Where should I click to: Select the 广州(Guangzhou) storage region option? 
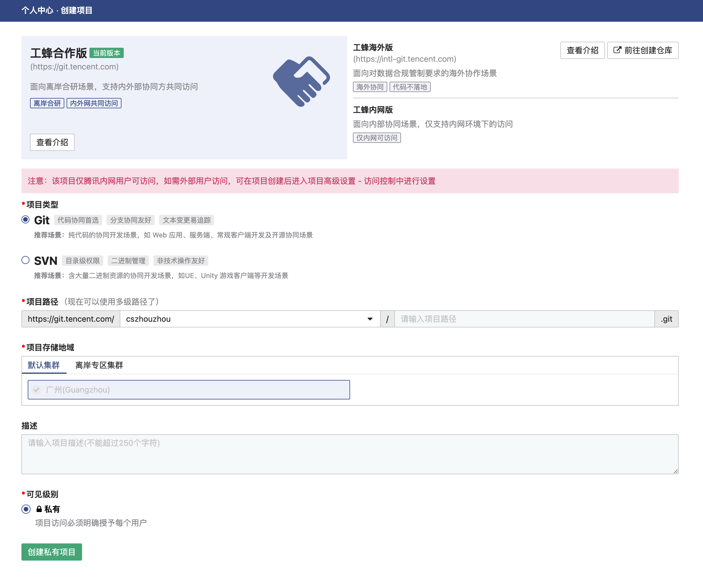click(x=189, y=389)
